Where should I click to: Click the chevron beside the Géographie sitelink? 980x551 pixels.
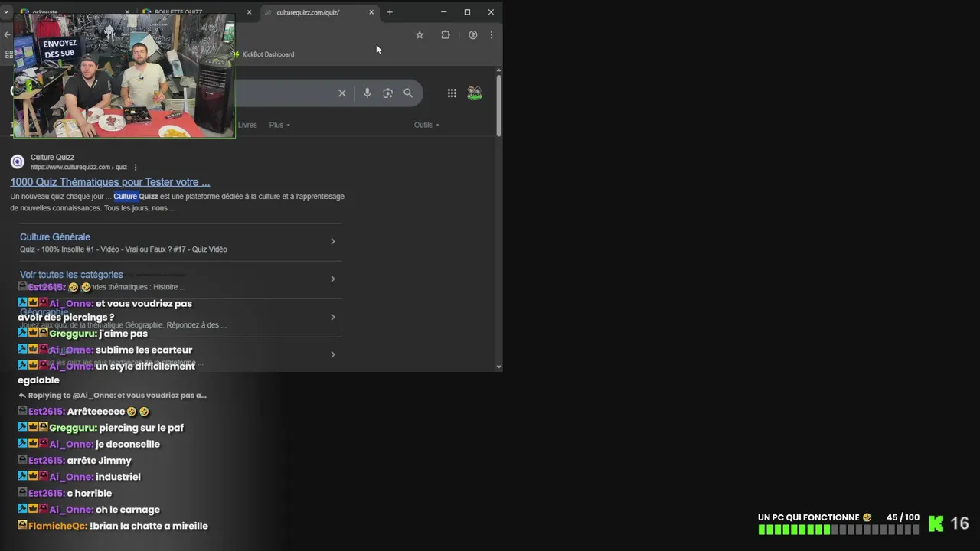(x=332, y=317)
